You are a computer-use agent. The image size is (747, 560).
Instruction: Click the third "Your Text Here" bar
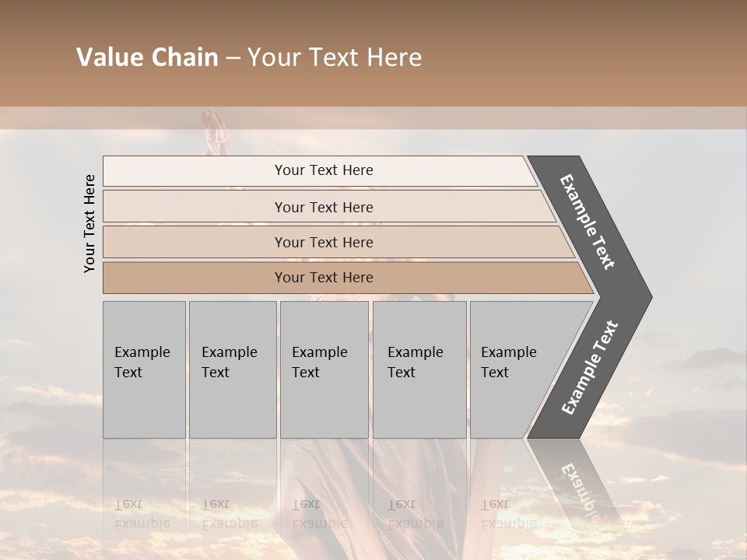click(x=324, y=242)
